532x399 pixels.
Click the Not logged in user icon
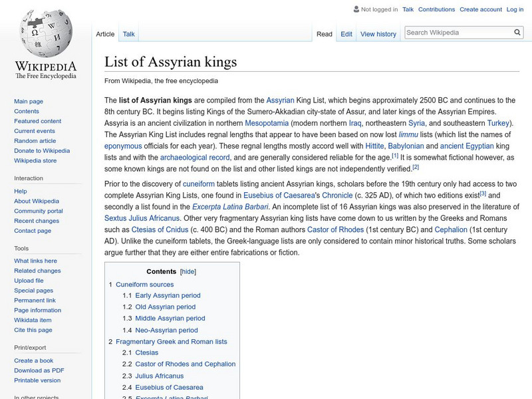tap(356, 9)
